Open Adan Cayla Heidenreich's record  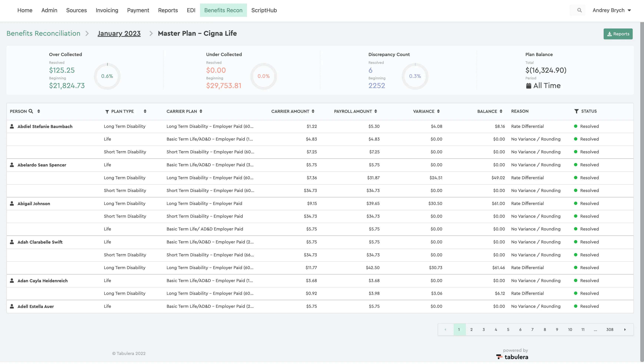pos(43,281)
